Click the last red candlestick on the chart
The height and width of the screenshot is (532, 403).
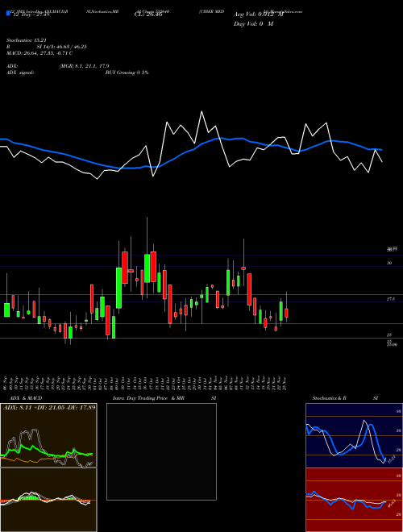(x=287, y=313)
